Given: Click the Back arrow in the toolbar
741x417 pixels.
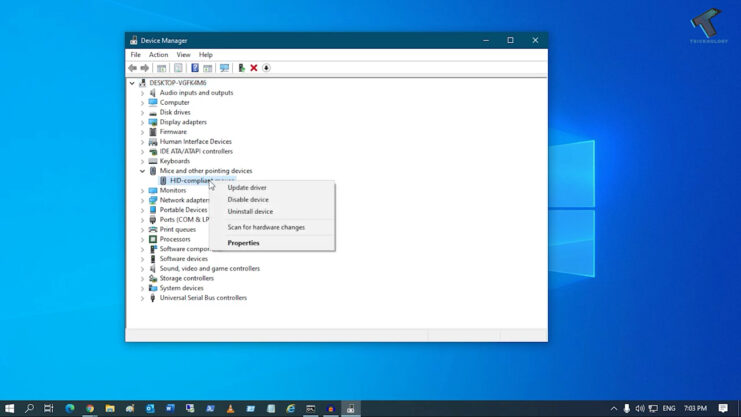Looking at the screenshot, I should (133, 68).
